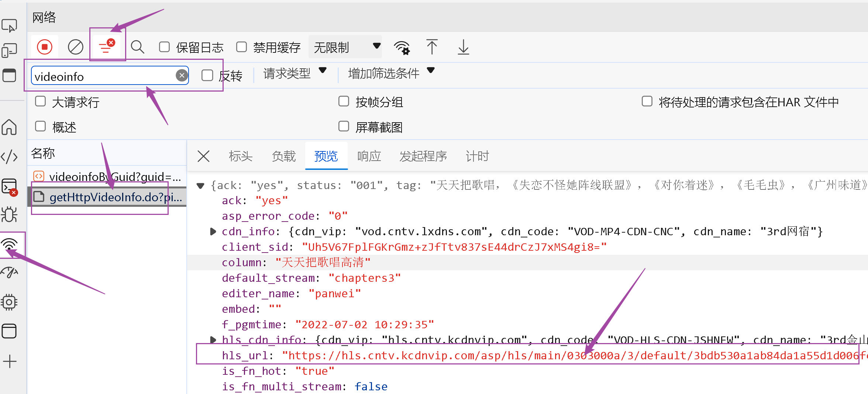Collapse the root JSON response object
This screenshot has width=868, height=394.
[x=200, y=185]
